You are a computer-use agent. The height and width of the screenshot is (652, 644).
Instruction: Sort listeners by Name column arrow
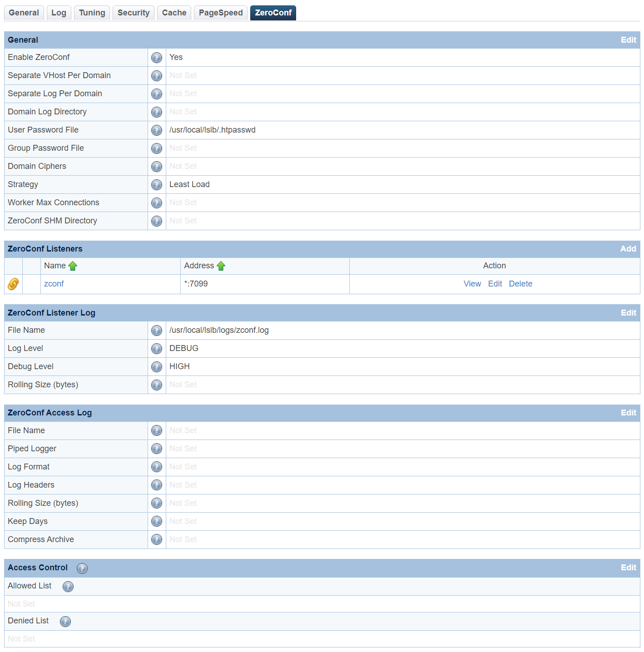click(x=73, y=266)
